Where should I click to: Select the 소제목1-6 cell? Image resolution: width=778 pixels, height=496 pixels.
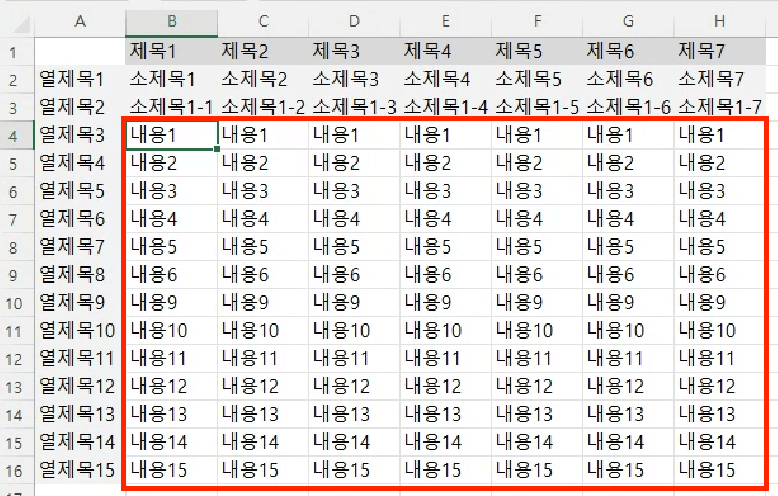tap(628, 107)
